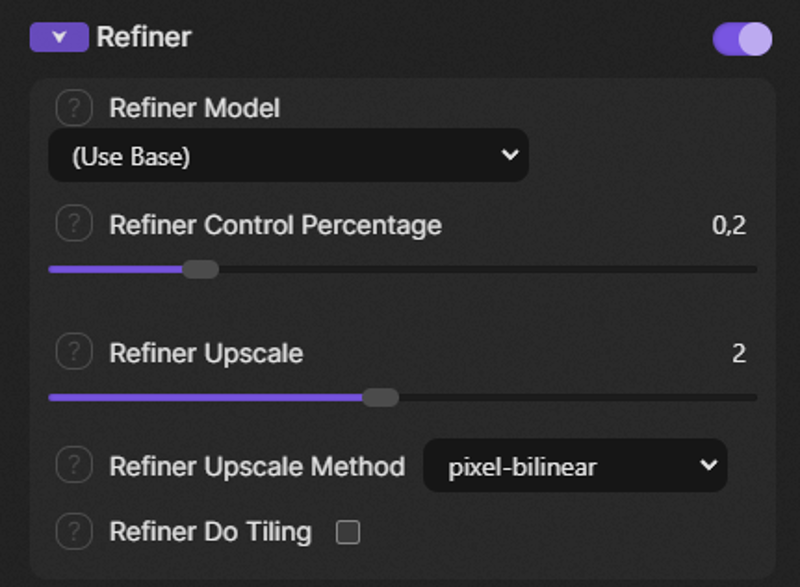
Task: Toggle the Refiner group switch off
Action: click(x=742, y=38)
